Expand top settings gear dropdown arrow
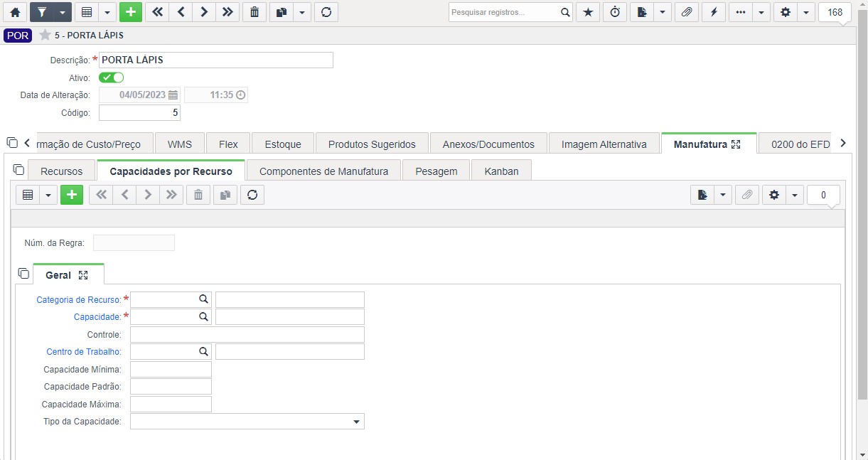The height and width of the screenshot is (460, 868). pyautogui.click(x=806, y=12)
